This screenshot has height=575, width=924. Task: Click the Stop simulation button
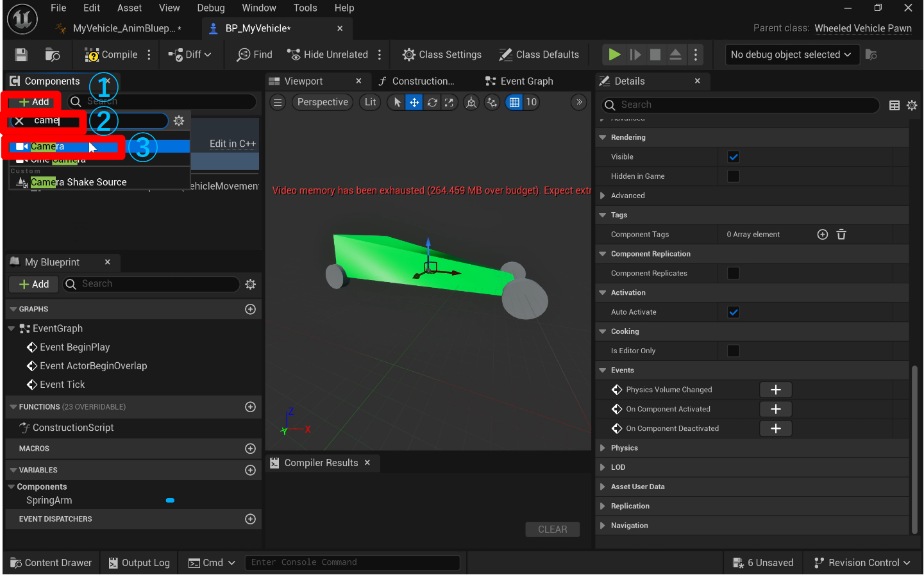point(655,54)
